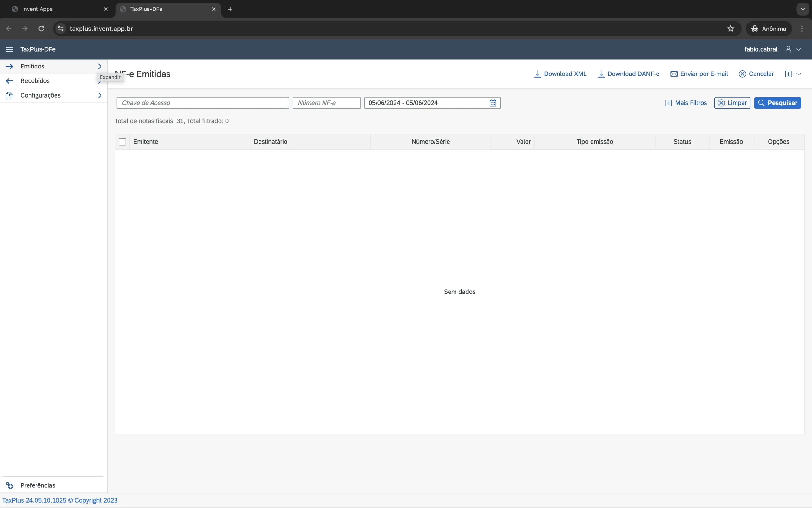
Task: Clear filters using the Limpar control
Action: pos(732,103)
